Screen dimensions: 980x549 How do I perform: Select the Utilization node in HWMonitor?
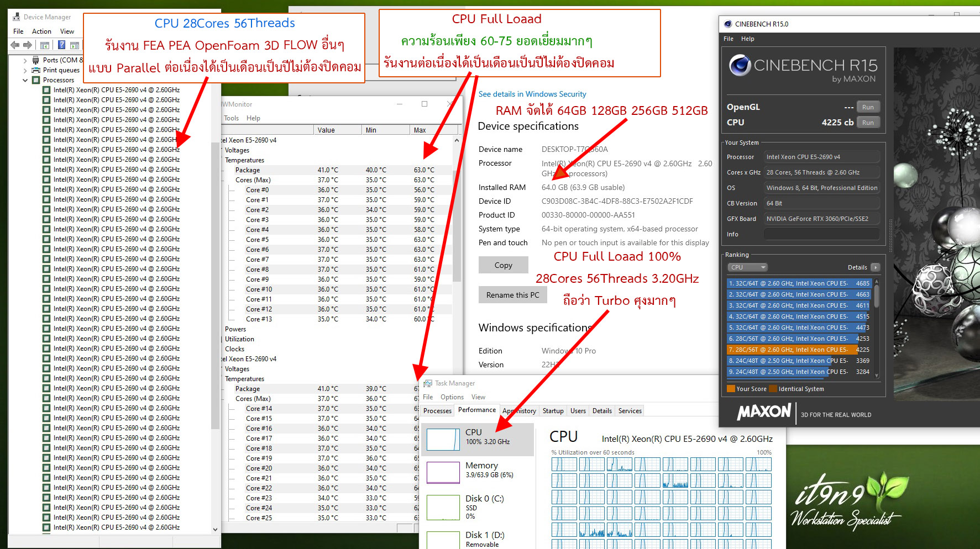coord(239,339)
